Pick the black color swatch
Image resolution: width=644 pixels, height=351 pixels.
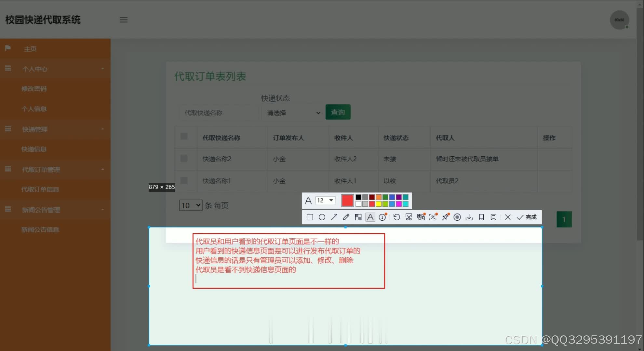358,197
